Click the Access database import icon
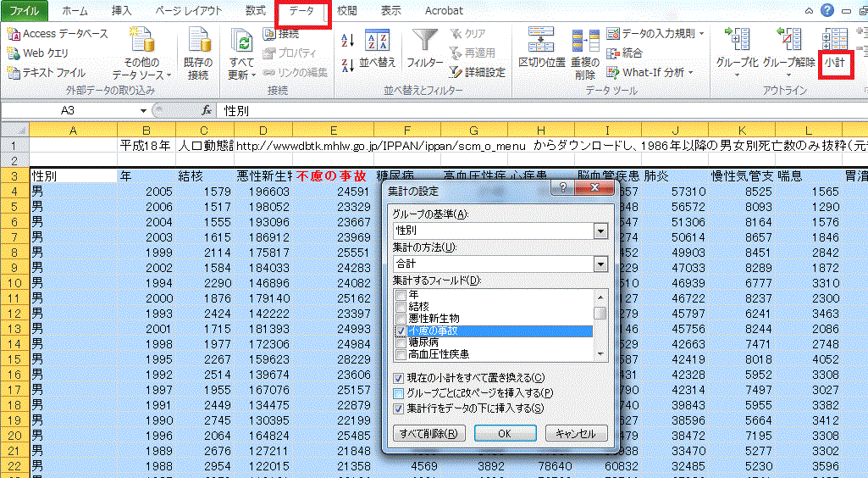 (x=14, y=34)
